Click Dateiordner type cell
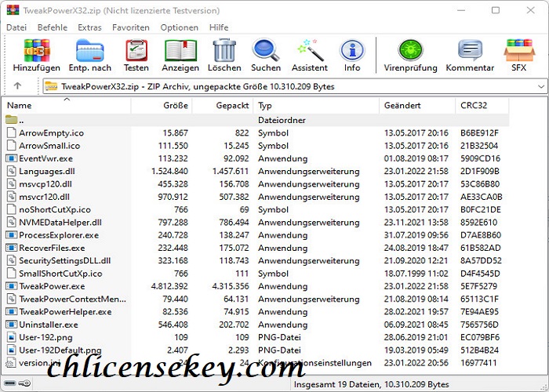This screenshot has height=392, width=549. click(x=282, y=120)
